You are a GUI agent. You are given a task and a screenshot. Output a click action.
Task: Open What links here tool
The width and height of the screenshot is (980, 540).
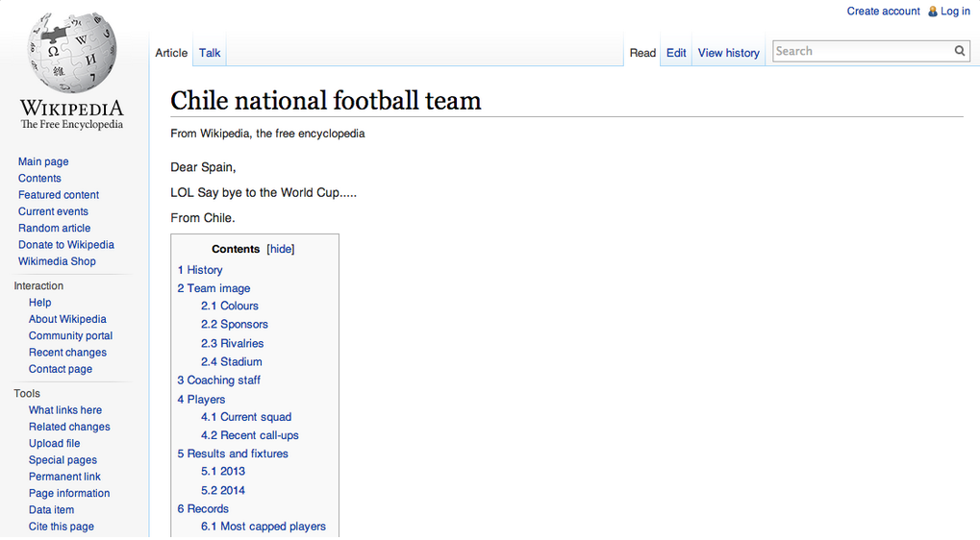click(64, 410)
